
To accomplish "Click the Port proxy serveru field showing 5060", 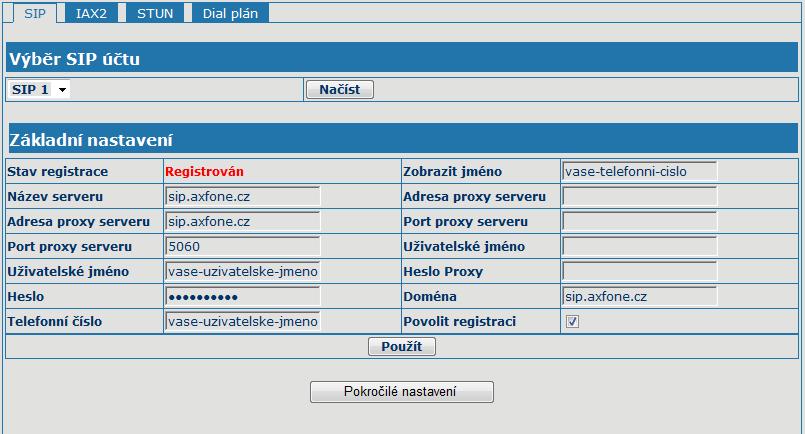I will (242, 246).
